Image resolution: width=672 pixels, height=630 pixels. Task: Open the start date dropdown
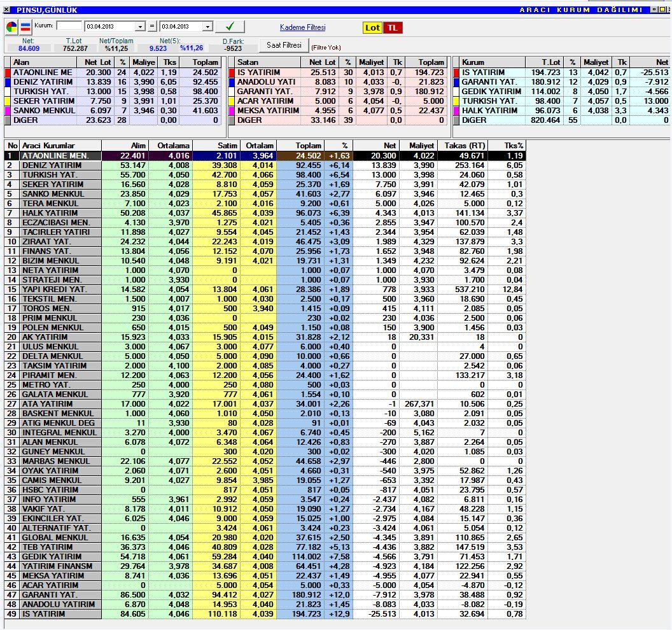coord(141,27)
